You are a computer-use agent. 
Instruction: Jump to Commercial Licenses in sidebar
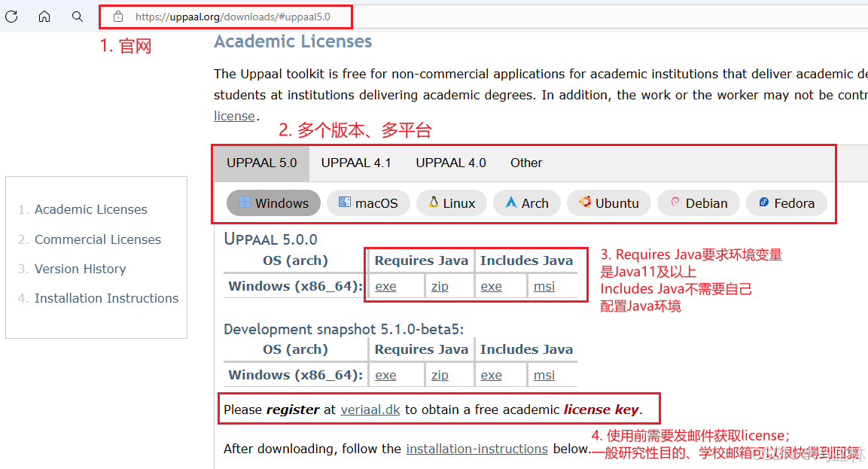pos(98,239)
